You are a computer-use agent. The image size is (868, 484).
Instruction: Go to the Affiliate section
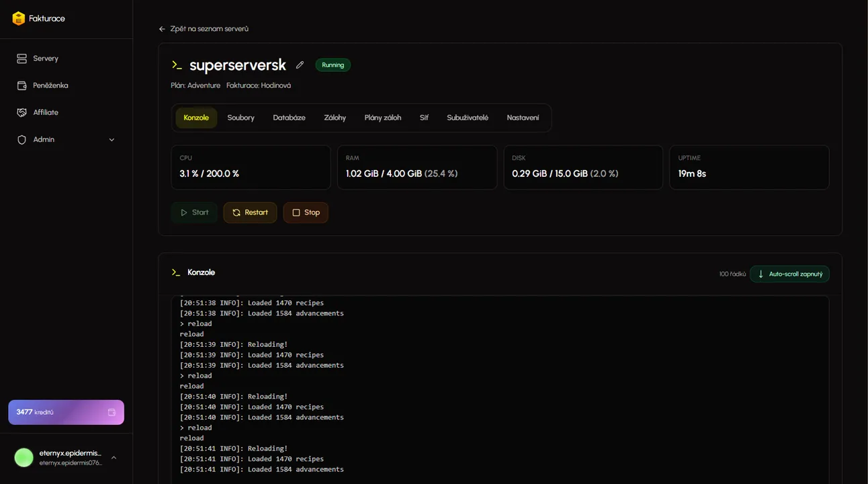[x=45, y=112]
